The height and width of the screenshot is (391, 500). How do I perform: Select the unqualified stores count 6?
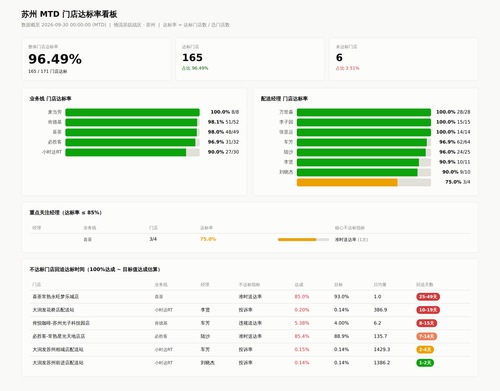339,58
